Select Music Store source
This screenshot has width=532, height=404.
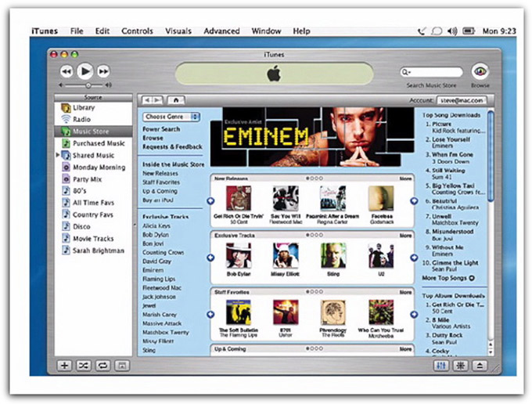coord(93,132)
